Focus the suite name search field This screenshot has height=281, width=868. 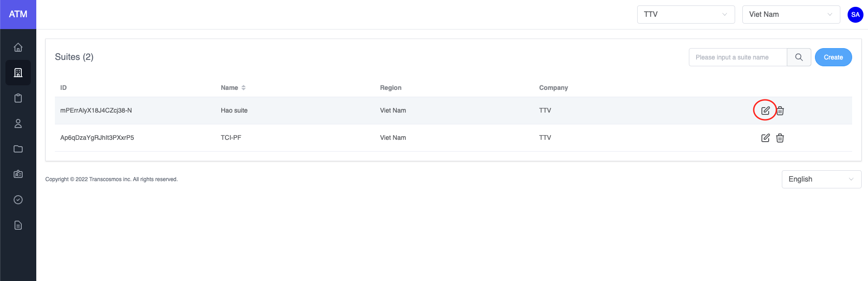[x=737, y=57]
